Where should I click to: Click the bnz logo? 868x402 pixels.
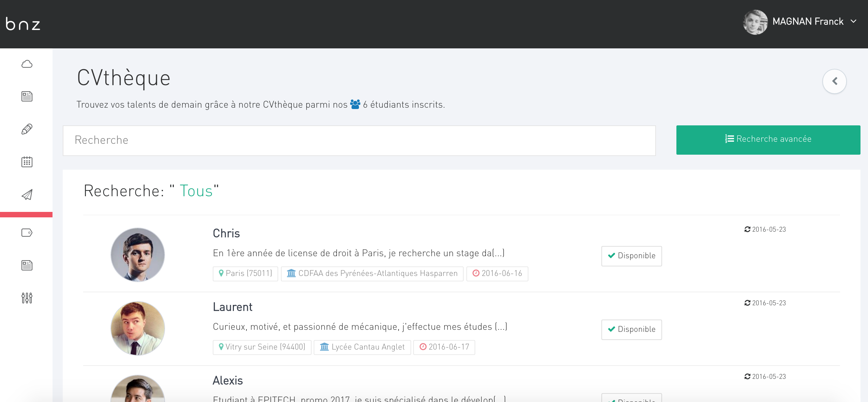23,24
